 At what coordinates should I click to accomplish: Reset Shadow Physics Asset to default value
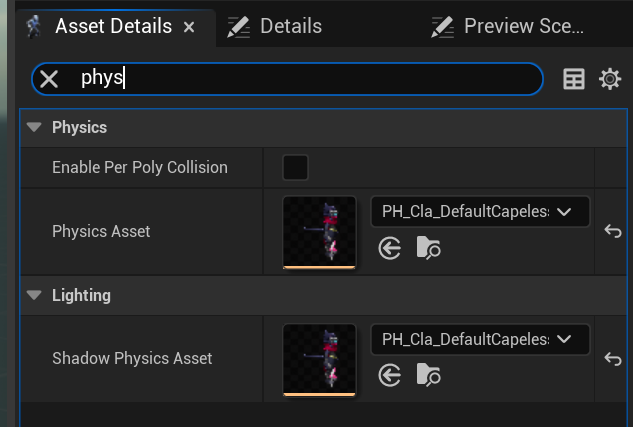point(613,358)
